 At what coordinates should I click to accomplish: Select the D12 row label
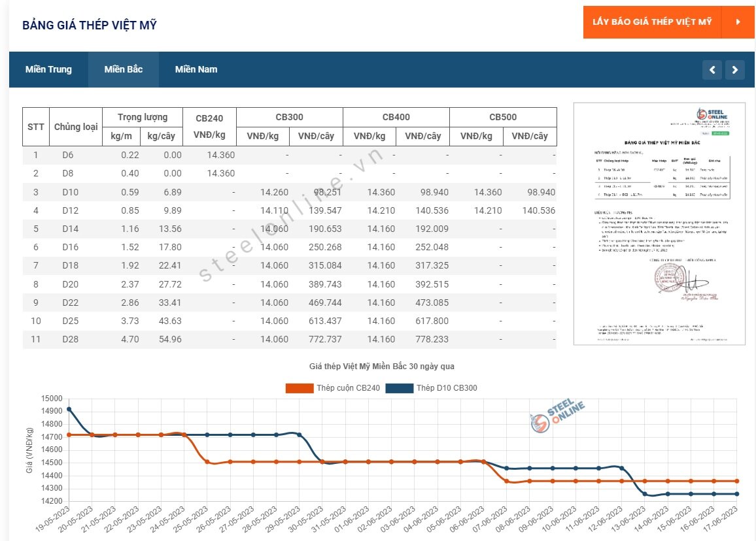point(71,210)
